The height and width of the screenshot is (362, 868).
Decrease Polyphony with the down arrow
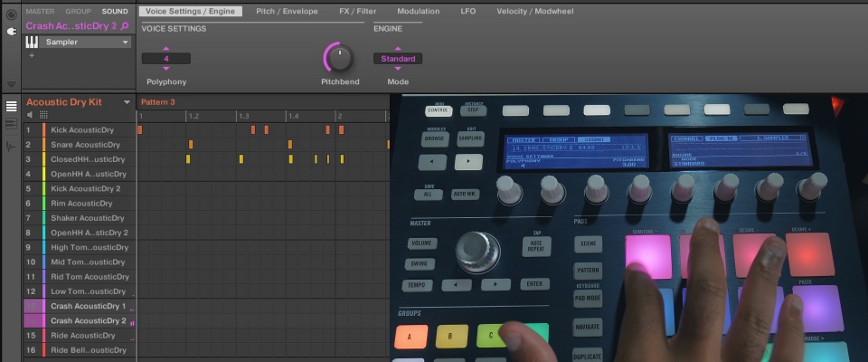(x=166, y=68)
